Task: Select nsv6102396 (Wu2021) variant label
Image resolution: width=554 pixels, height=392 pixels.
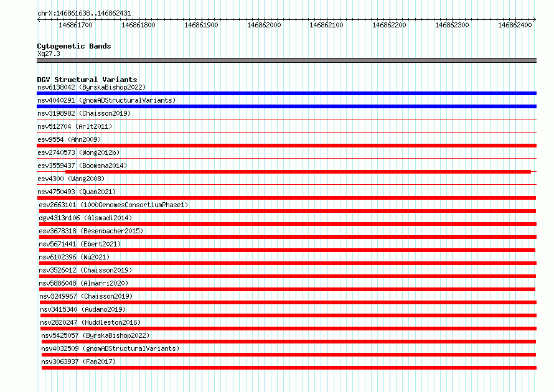Action: [74, 257]
